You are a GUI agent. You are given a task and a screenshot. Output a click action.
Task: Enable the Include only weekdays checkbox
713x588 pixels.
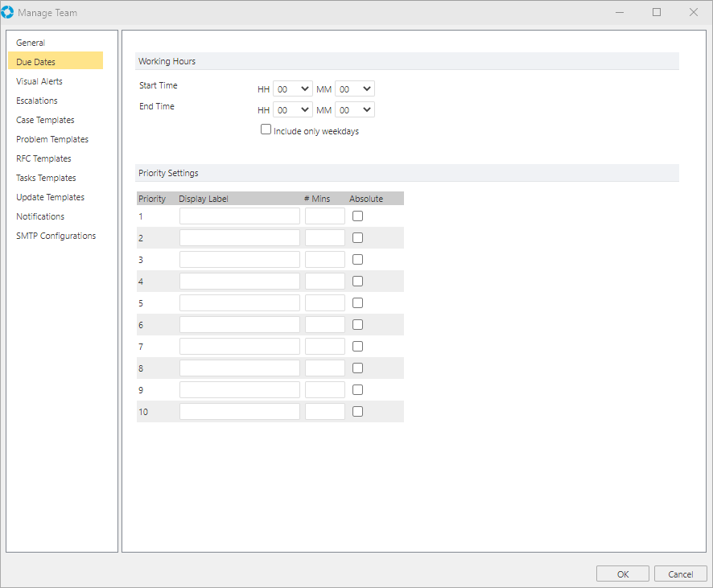click(x=266, y=130)
